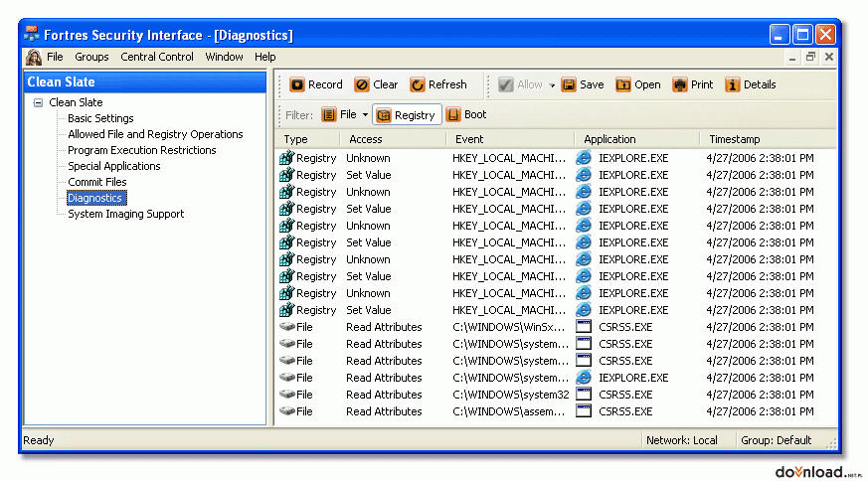This screenshot has height=481, width=868.
Task: Click the Clean Slate panel header
Action: (144, 81)
